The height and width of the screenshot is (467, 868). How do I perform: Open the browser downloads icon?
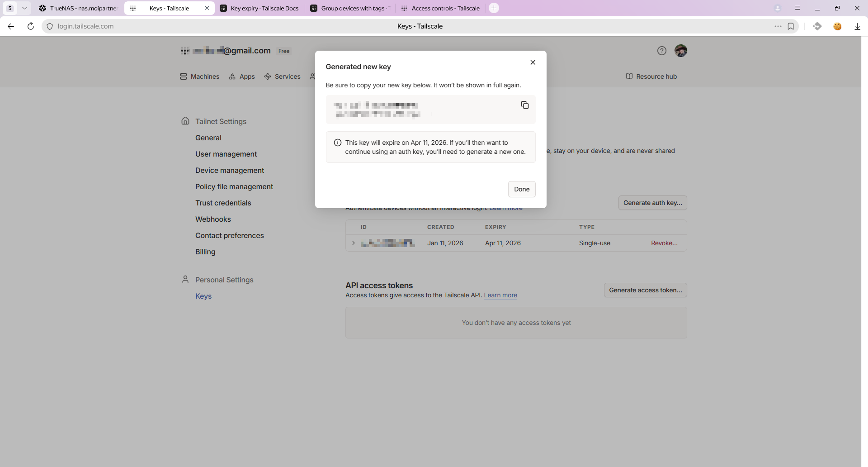(x=857, y=26)
